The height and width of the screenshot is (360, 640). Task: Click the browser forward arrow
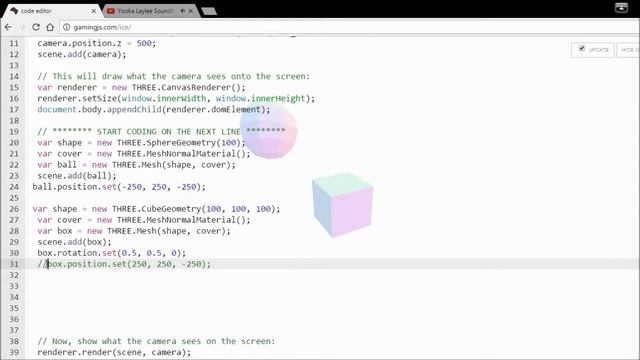click(x=22, y=27)
